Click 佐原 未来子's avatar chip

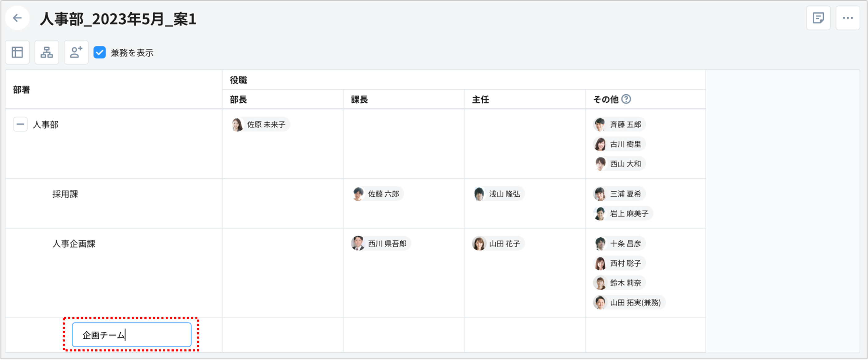(260, 125)
